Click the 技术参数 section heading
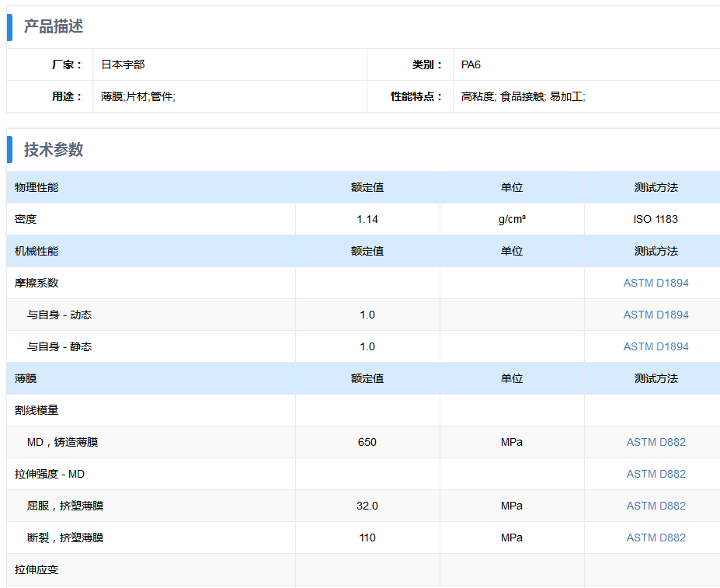720x588 pixels. [53, 150]
